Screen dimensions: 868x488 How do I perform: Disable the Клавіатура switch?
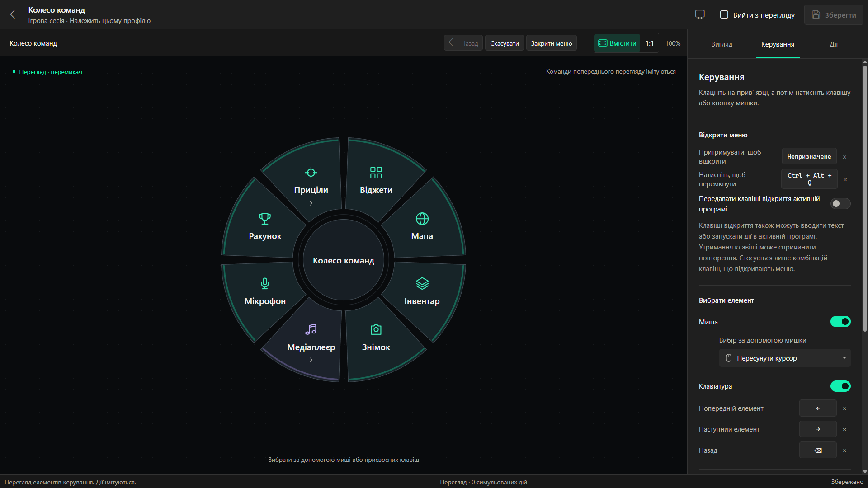tap(840, 386)
